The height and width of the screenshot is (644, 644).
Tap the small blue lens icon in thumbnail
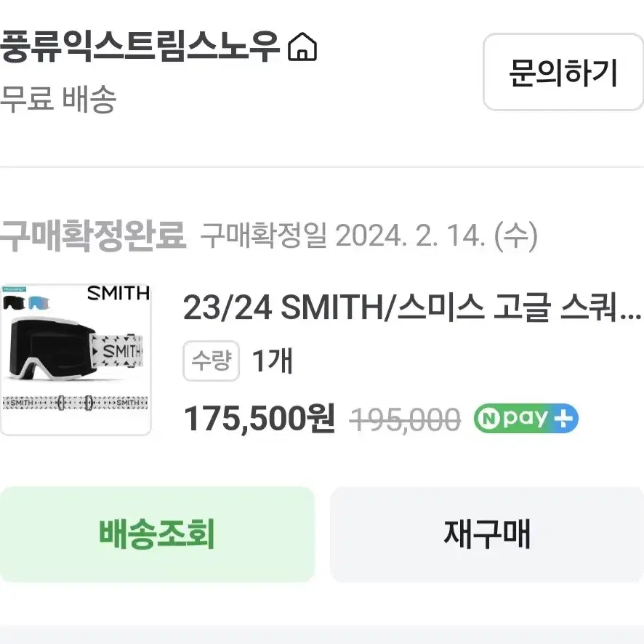(x=39, y=303)
